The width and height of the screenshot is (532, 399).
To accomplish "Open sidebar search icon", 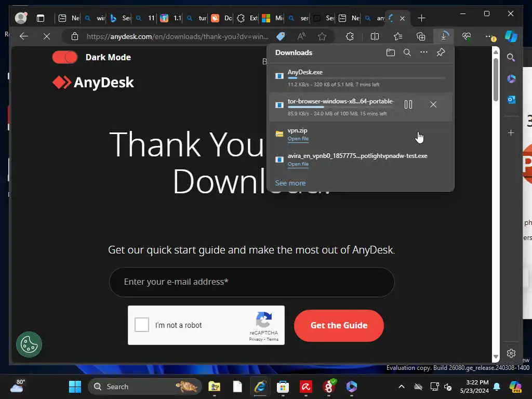I will (x=511, y=58).
